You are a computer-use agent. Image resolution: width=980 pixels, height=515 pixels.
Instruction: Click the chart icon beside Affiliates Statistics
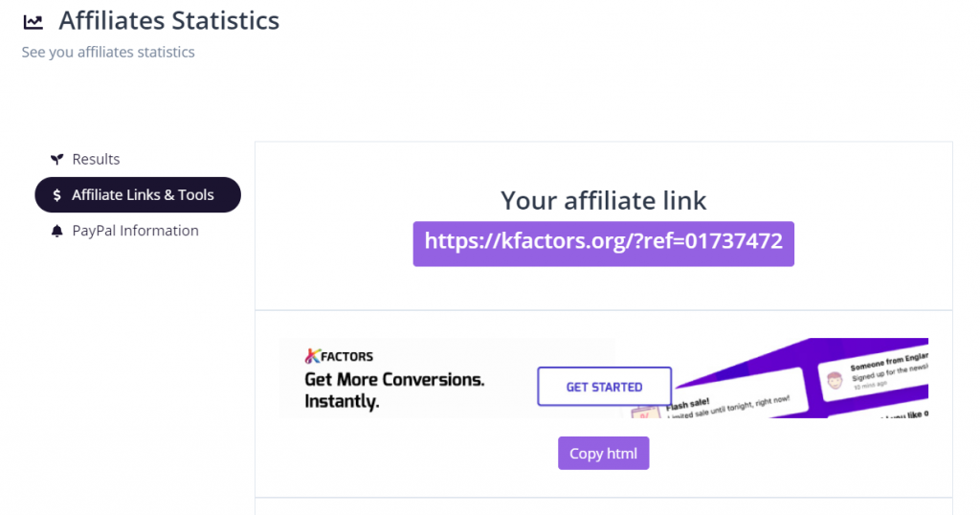(33, 22)
